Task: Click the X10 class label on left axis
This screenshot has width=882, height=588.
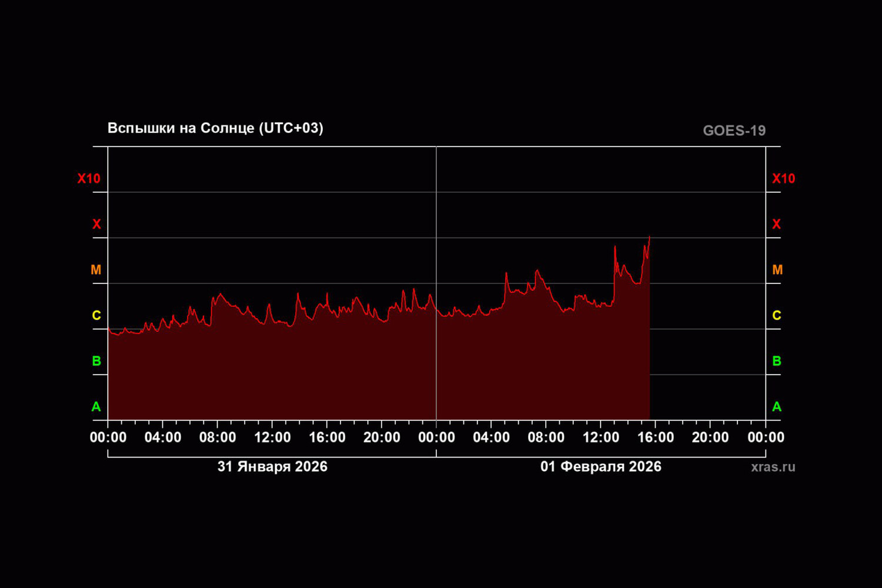Action: point(89,179)
